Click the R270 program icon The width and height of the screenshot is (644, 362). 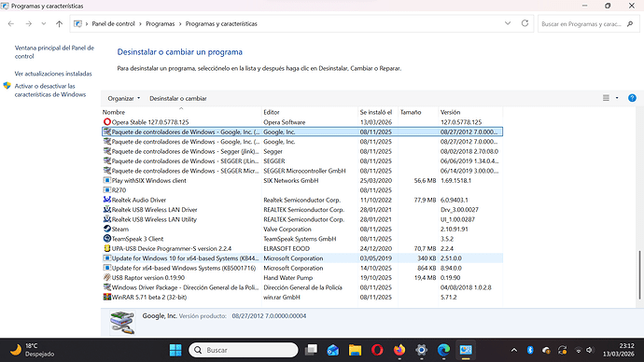[106, 190]
